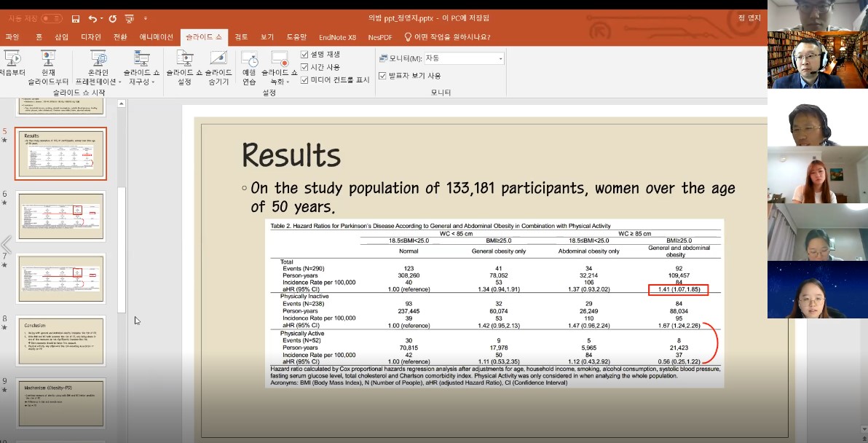
Task: Switch to the 홈 (Home) tab
Action: point(39,37)
